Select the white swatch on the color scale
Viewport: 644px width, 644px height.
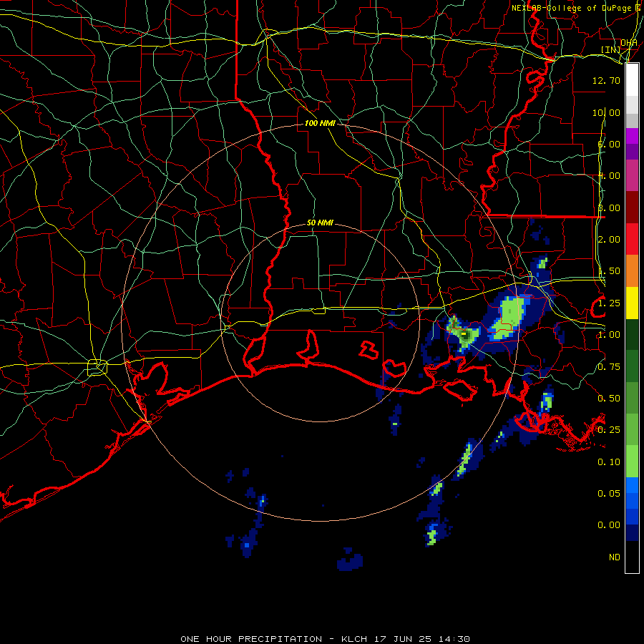pos(632,80)
